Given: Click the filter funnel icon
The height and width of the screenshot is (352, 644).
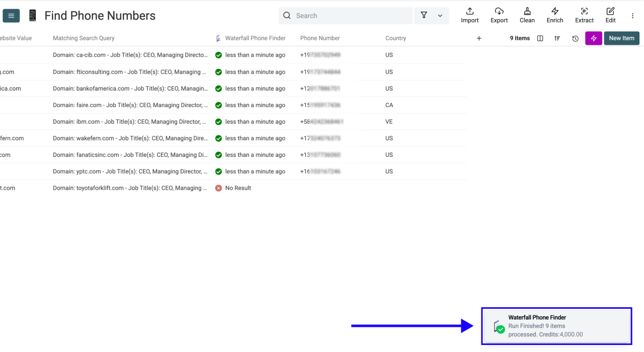Looking at the screenshot, I should (424, 16).
